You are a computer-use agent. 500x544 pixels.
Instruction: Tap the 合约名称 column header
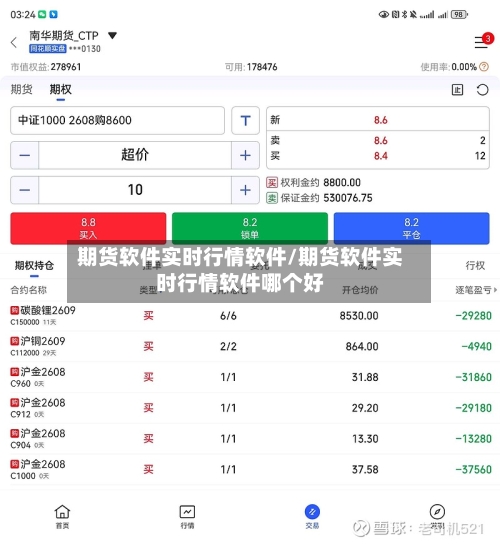(28, 290)
